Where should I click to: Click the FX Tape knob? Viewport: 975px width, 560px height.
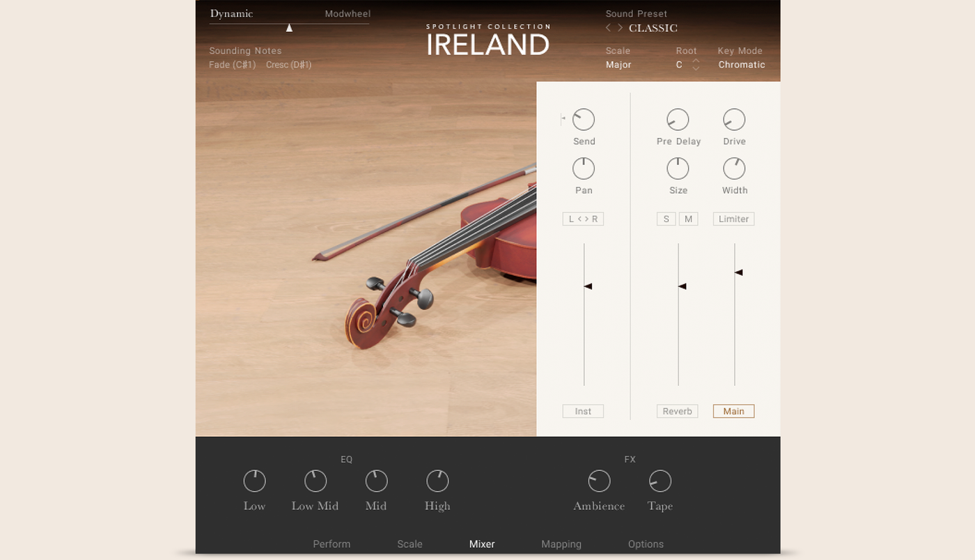point(660,481)
